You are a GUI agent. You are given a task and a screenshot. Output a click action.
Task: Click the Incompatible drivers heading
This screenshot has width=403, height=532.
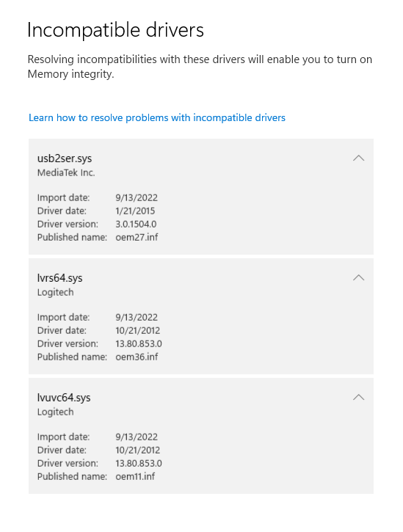(x=115, y=30)
